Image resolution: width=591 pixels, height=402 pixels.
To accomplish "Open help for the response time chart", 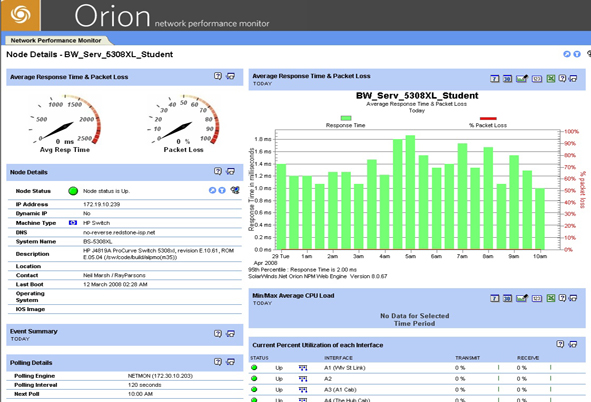I will 562,78.
